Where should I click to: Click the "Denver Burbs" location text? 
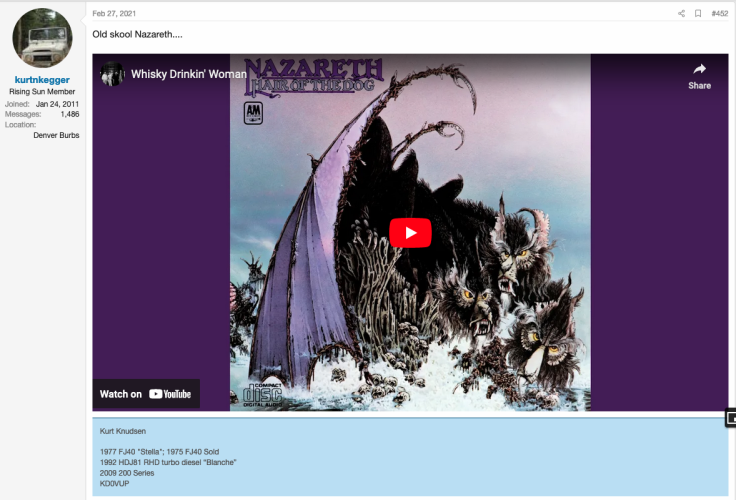click(x=56, y=135)
